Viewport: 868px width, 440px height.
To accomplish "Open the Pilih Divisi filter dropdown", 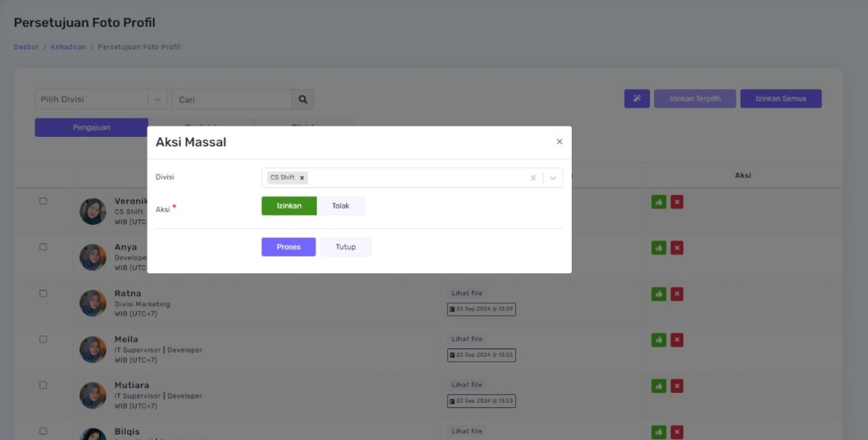I will pos(101,99).
